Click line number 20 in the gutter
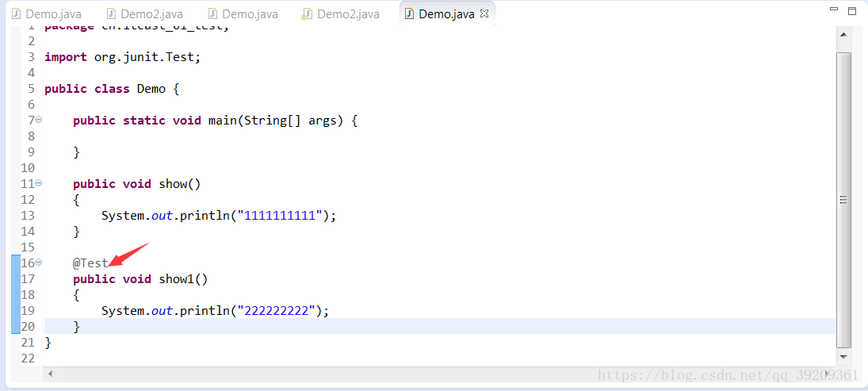The width and height of the screenshot is (868, 391). pyautogui.click(x=28, y=327)
